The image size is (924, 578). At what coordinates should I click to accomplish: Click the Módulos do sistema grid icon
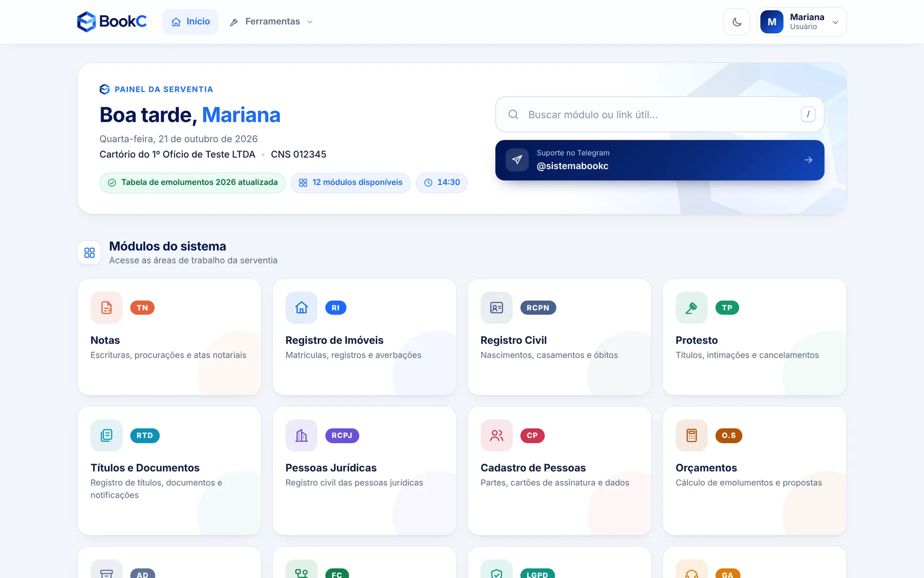click(x=89, y=253)
